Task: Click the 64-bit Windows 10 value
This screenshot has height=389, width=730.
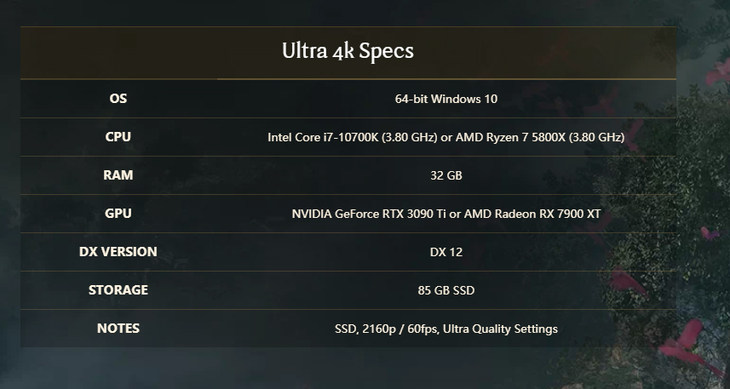Action: tap(446, 99)
